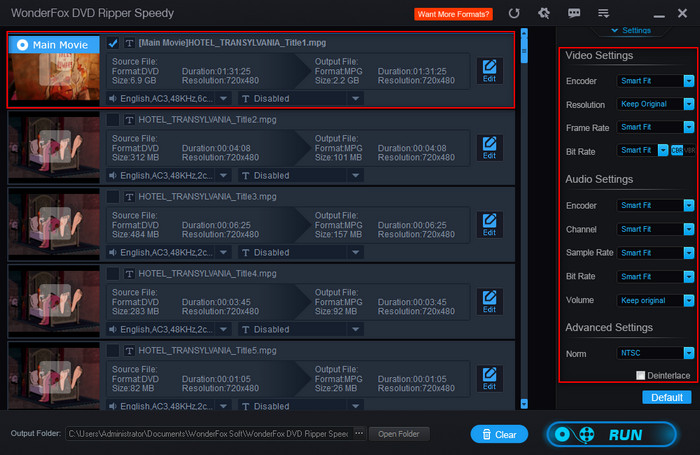Play the Title3 preview thumbnail

54,223
